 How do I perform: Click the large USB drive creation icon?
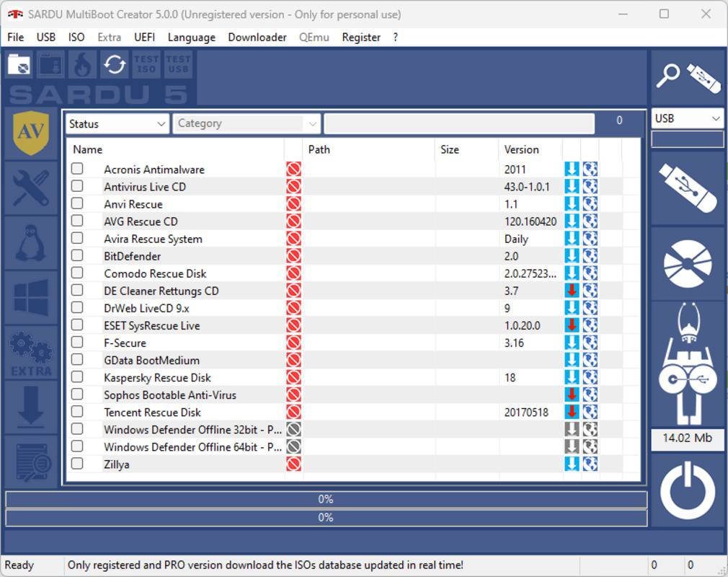tap(688, 188)
